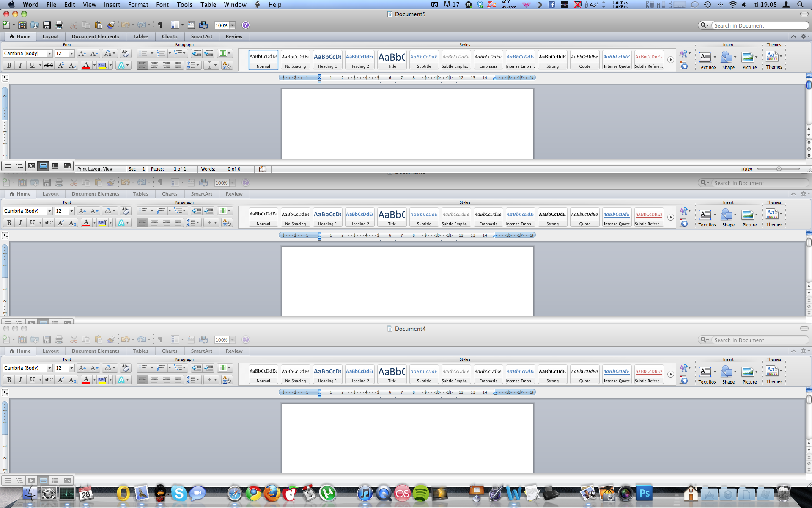Open Layout tab in Document5
Image resolution: width=812 pixels, height=508 pixels.
point(51,36)
